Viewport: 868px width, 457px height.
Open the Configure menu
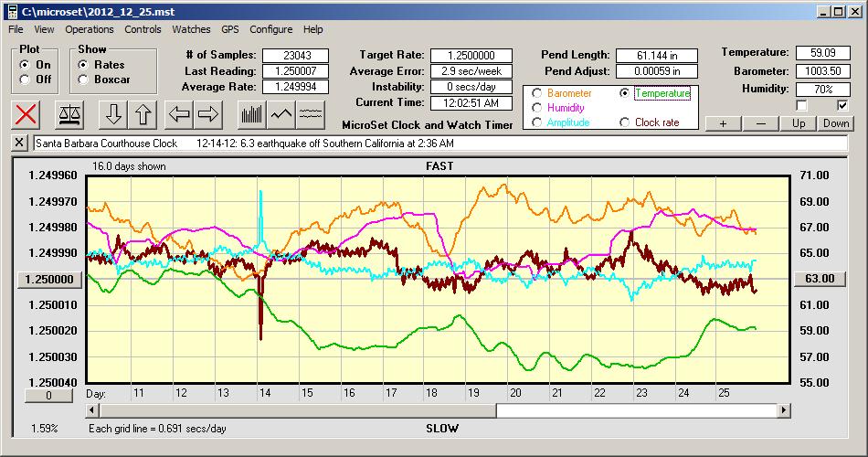271,29
